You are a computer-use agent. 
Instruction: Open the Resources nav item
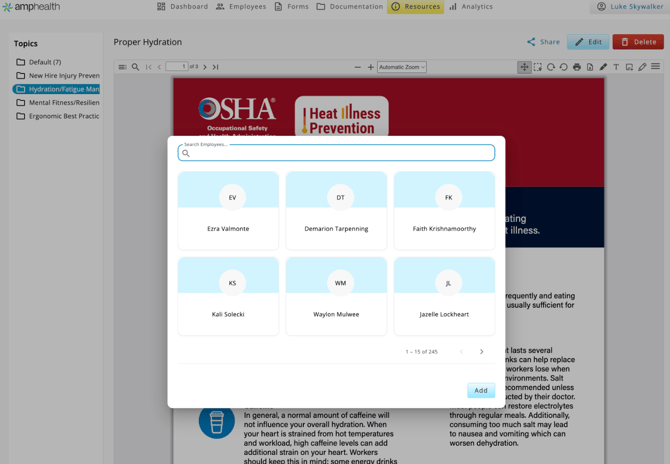[415, 6]
